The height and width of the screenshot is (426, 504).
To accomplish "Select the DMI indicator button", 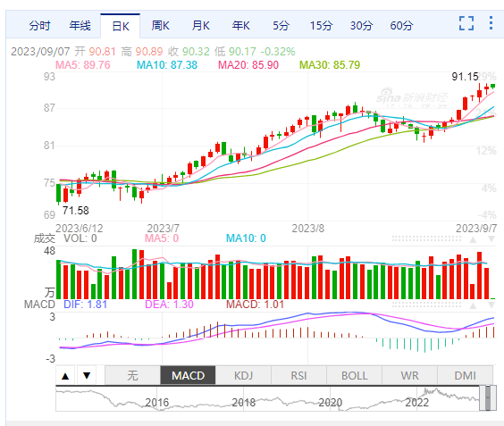I will pos(465,375).
